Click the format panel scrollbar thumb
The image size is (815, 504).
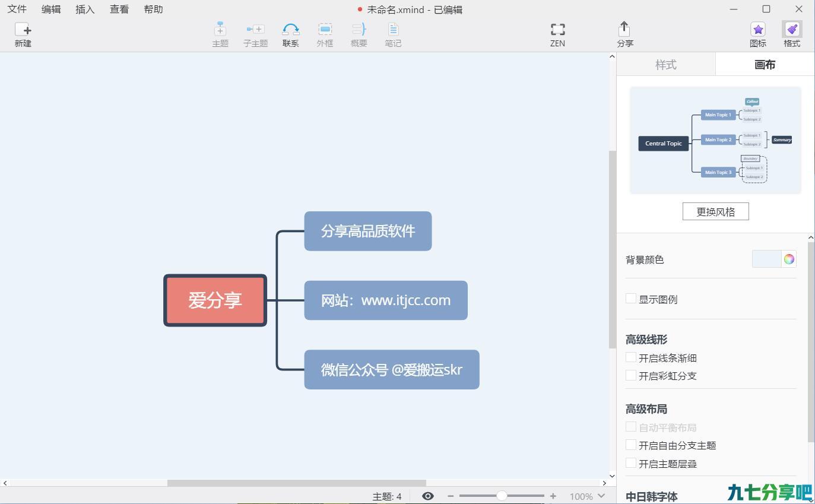[811, 341]
